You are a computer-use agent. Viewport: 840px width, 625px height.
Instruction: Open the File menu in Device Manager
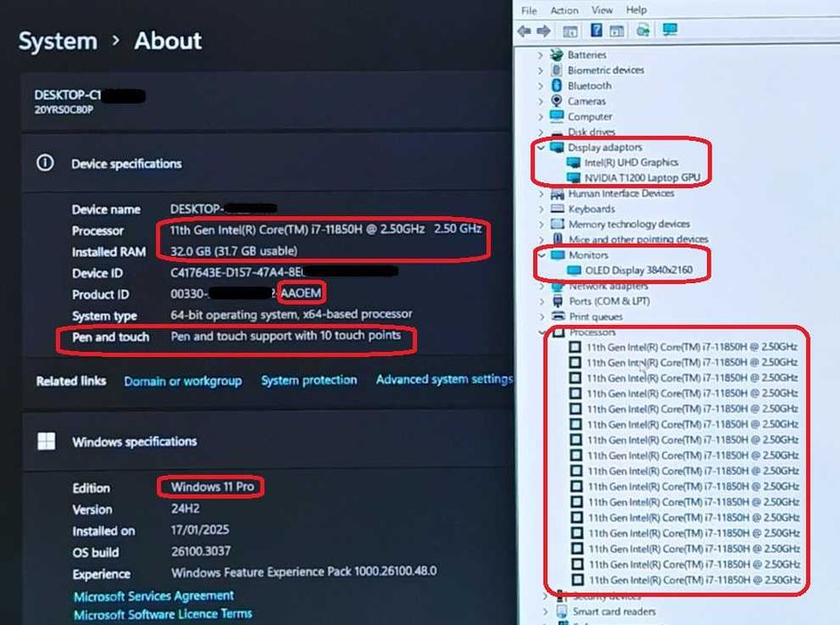point(528,10)
